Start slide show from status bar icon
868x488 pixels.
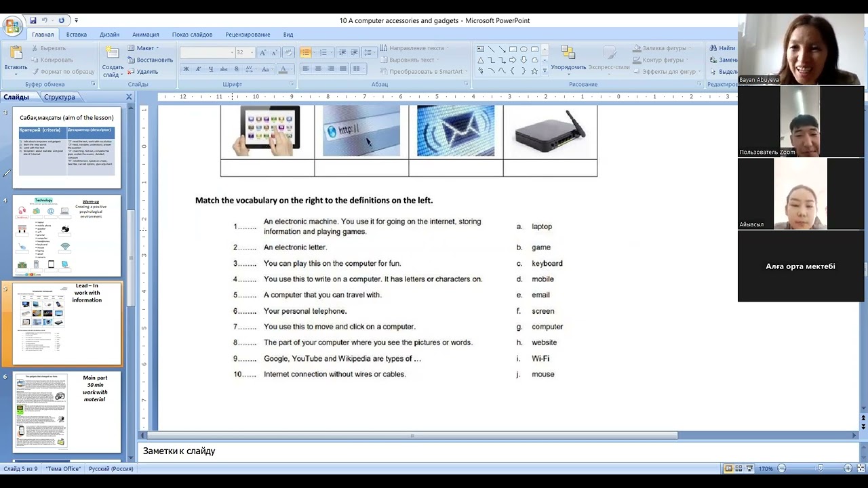(x=749, y=468)
